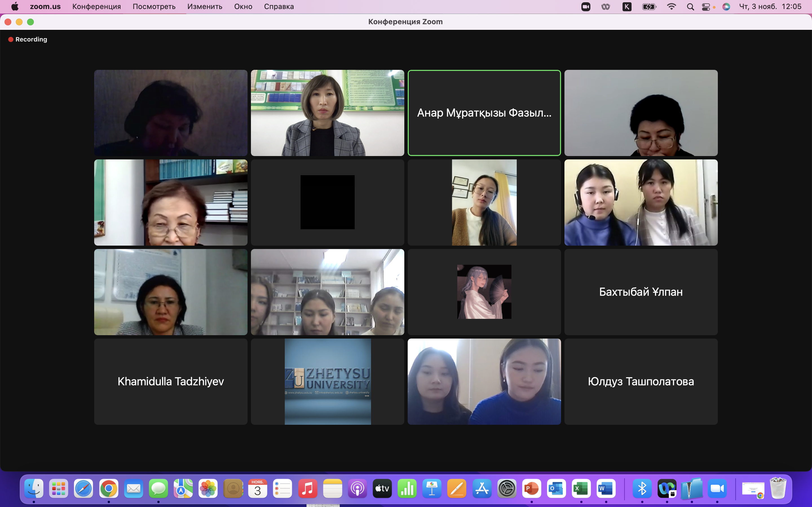Open the Окно menu

pyautogui.click(x=243, y=7)
